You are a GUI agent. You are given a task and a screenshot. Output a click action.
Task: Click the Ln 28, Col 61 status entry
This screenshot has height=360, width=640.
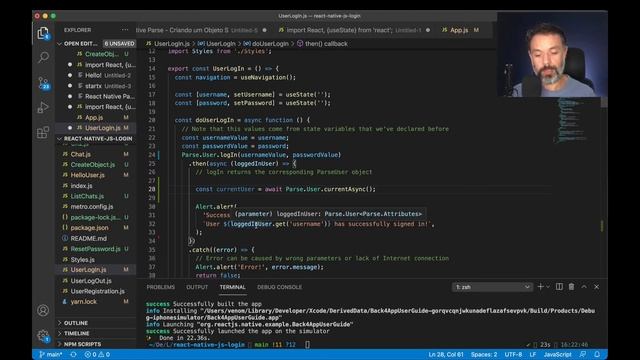click(x=446, y=354)
